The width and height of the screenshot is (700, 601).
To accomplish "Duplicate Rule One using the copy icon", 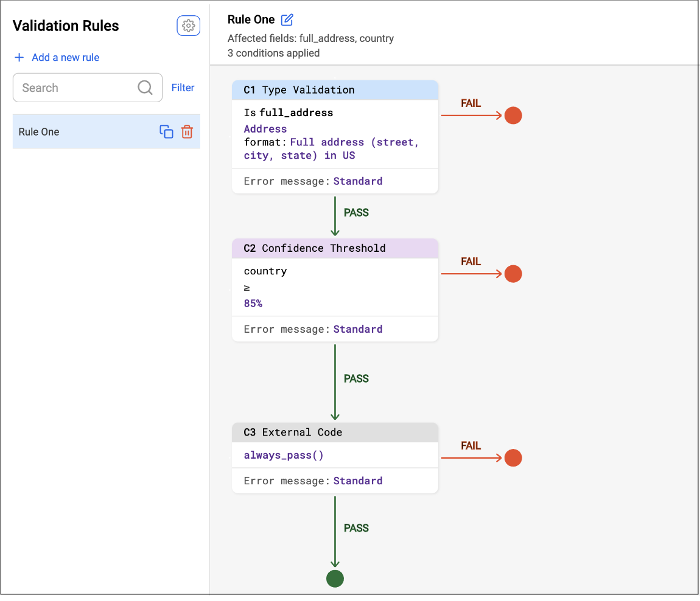I will [x=166, y=131].
